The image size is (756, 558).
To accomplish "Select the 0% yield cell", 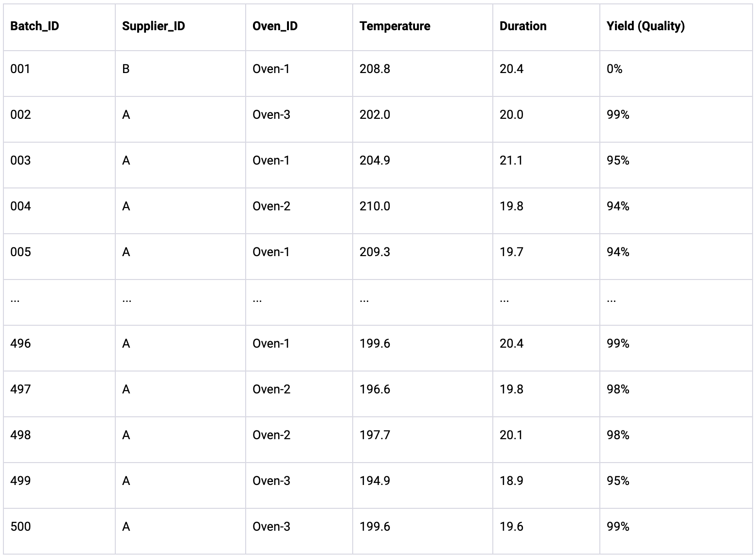I will point(614,69).
